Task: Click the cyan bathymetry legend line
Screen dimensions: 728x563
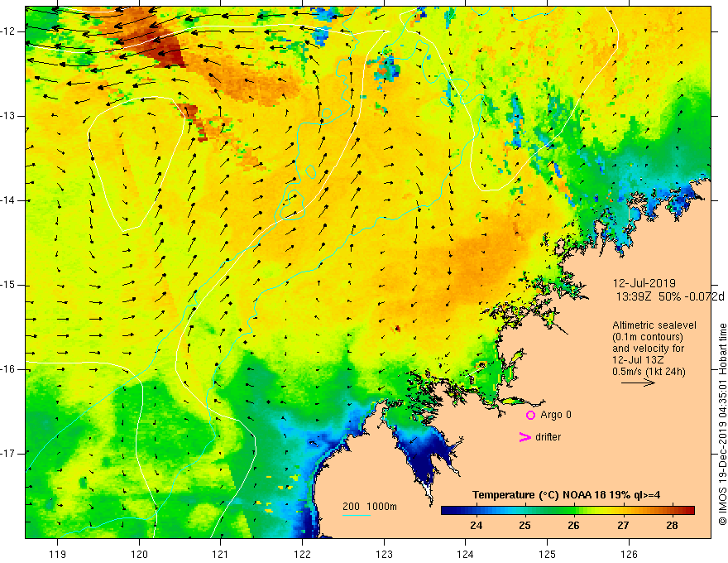Action: [x=357, y=515]
